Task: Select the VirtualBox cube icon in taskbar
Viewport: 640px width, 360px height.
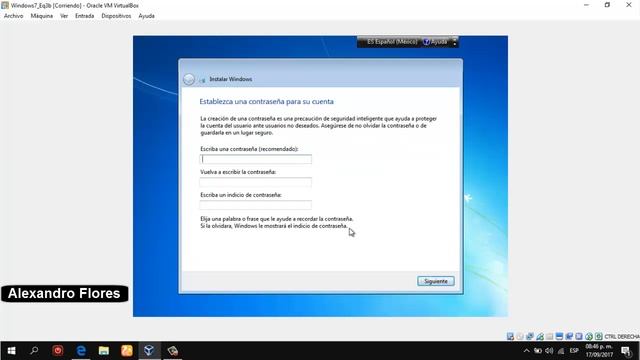Action: click(x=149, y=351)
